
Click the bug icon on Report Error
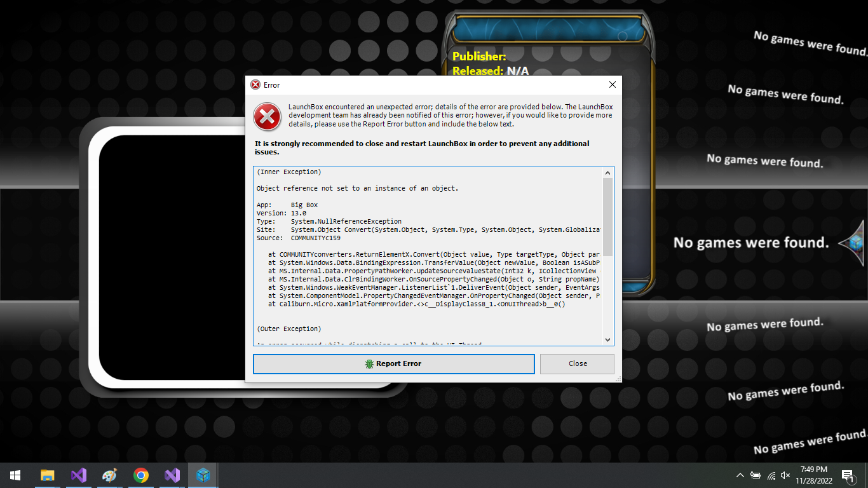pos(369,363)
